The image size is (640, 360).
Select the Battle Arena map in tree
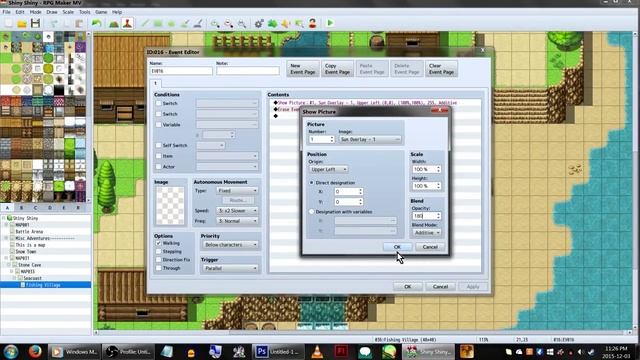(x=29, y=231)
